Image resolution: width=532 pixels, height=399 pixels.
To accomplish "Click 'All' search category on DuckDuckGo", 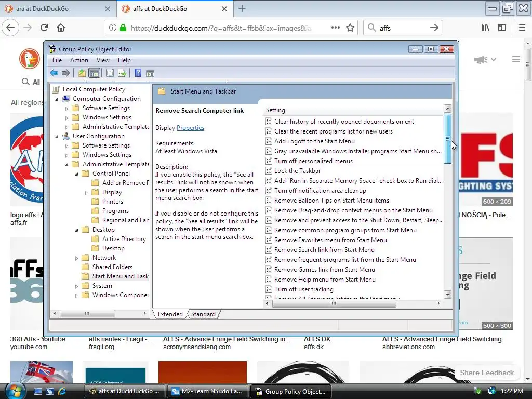I will click(x=31, y=82).
